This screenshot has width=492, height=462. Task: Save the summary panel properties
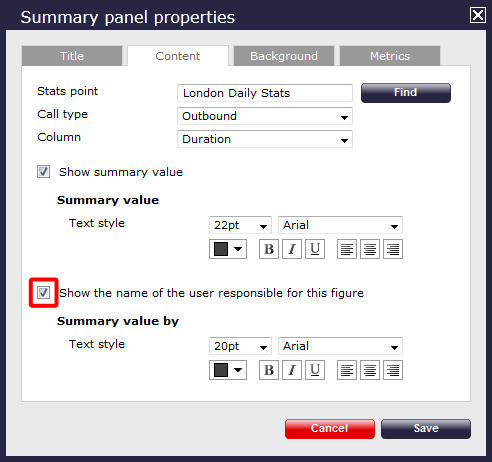pyautogui.click(x=426, y=429)
